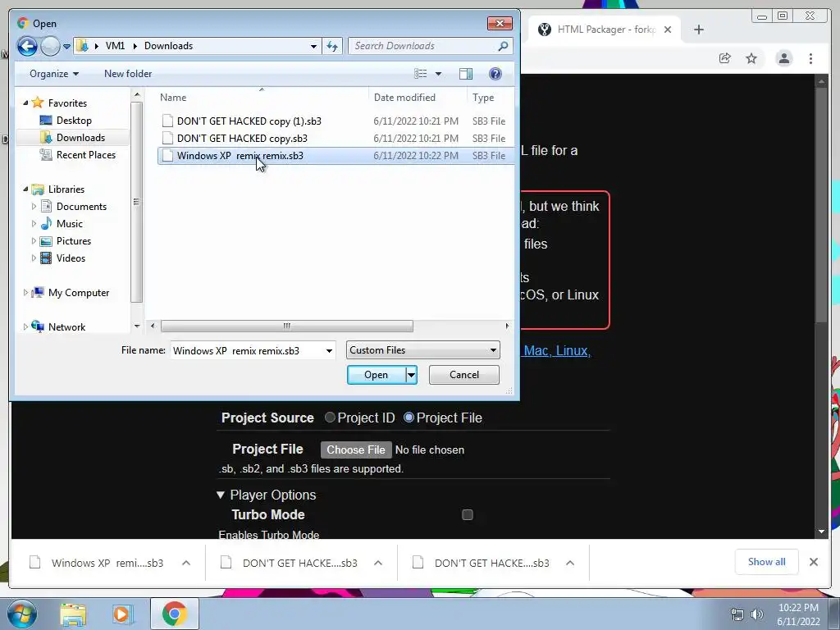This screenshot has height=630, width=840.
Task: Sort by the Date modified column header
Action: click(x=404, y=98)
